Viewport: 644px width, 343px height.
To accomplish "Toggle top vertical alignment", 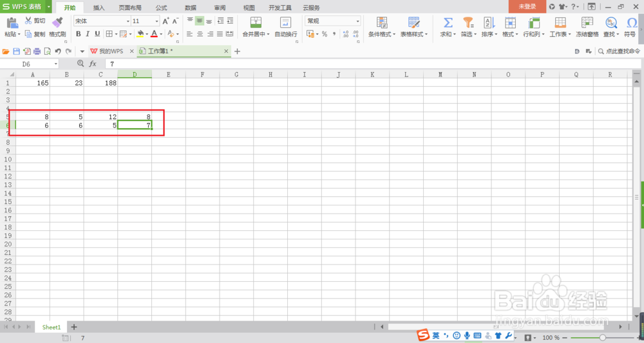I will (x=190, y=21).
